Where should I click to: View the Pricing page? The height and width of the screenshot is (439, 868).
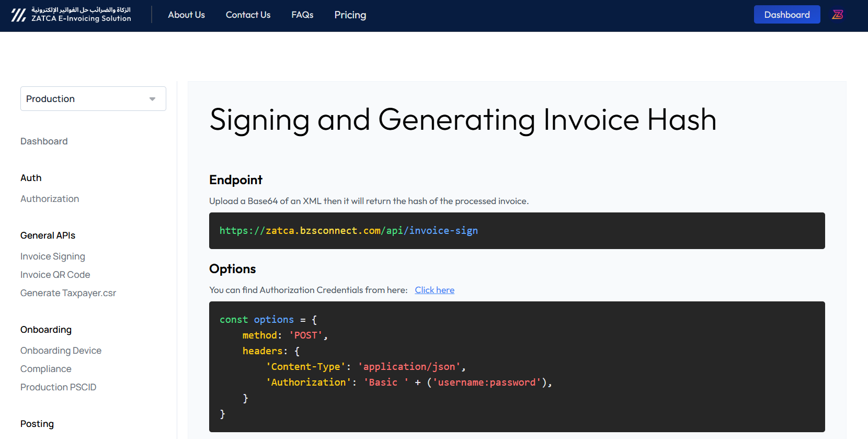click(350, 15)
